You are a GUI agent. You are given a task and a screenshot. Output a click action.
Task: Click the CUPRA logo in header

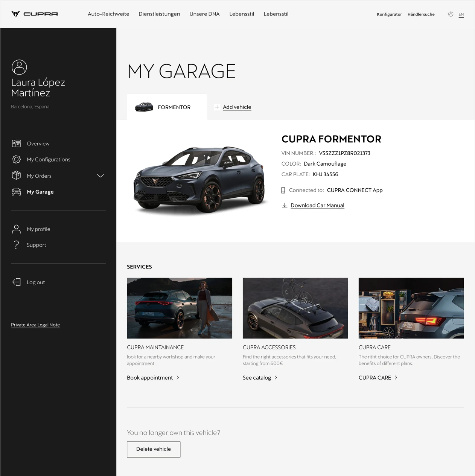coord(35,14)
